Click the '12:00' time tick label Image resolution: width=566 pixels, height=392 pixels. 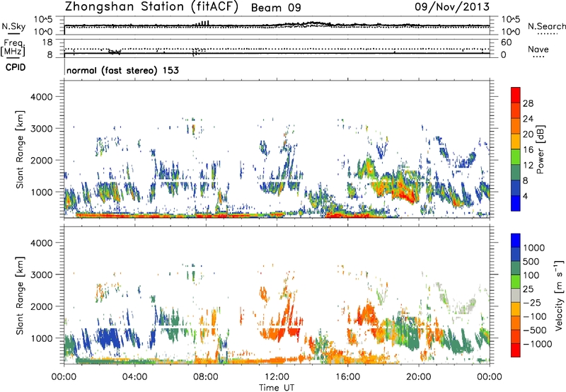click(277, 377)
